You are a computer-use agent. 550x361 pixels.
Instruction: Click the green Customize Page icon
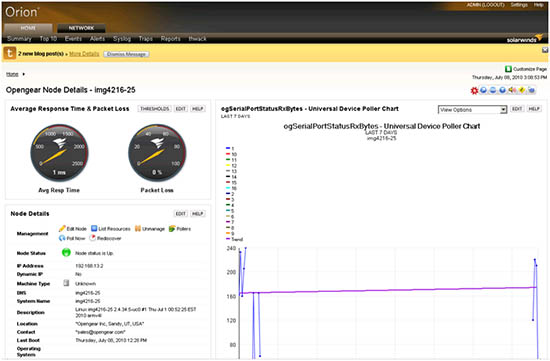point(508,69)
